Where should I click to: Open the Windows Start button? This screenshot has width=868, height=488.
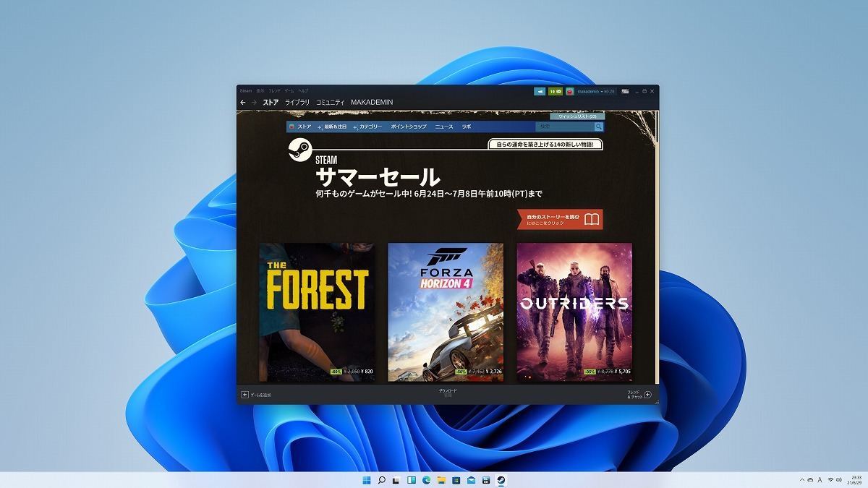(366, 481)
